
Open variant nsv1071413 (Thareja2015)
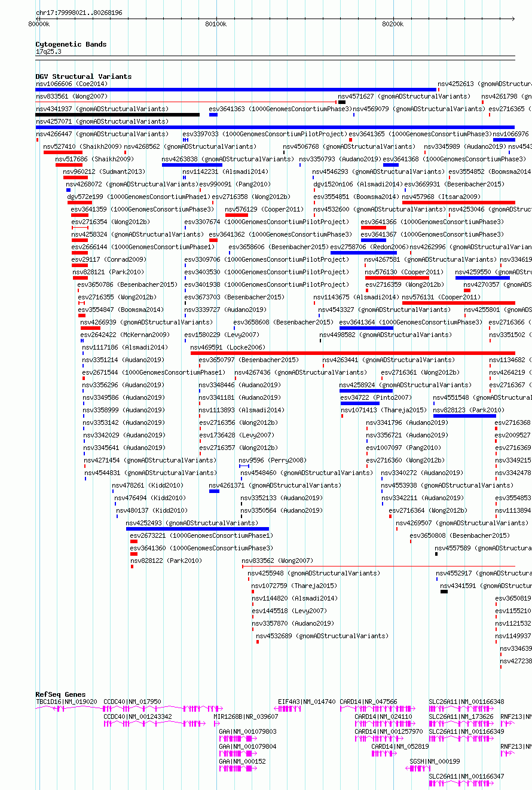384,410
